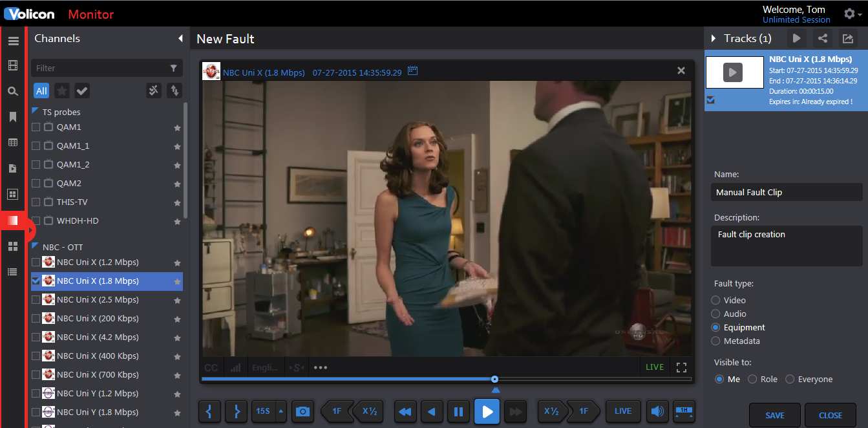The image size is (868, 428).
Task: Click the filter funnel icon
Action: tap(173, 68)
